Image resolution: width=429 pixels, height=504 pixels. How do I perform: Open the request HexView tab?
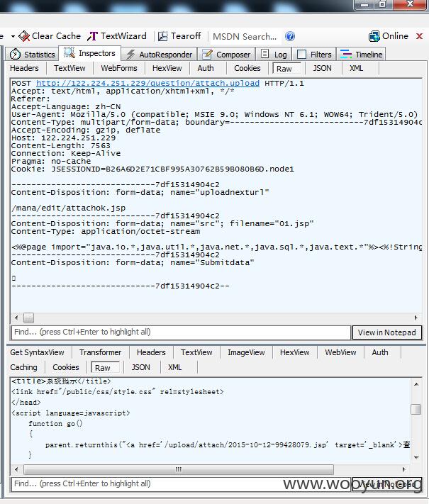click(167, 68)
